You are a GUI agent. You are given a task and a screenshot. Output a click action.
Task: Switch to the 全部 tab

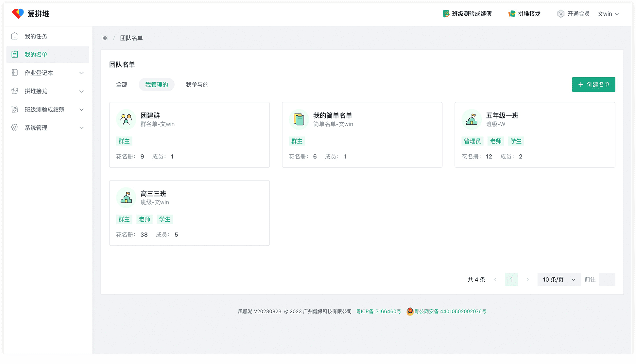point(122,85)
